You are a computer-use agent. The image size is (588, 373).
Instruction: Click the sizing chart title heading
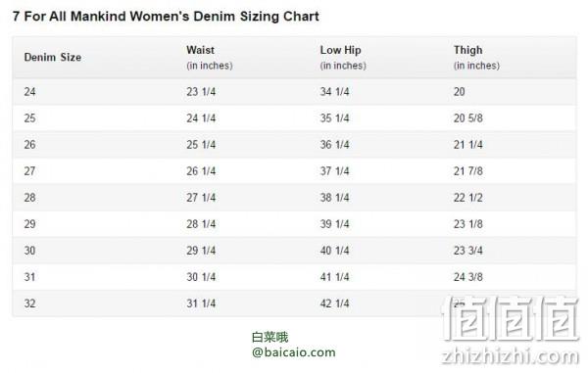166,17
